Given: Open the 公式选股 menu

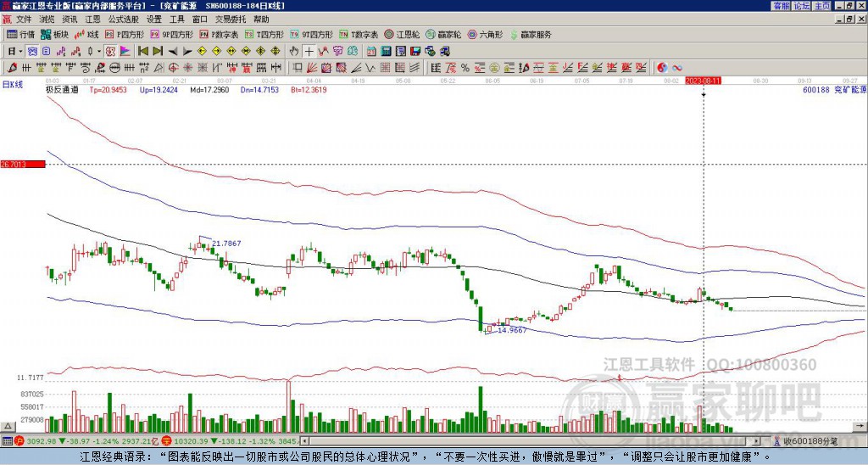Looking at the screenshot, I should (124, 20).
